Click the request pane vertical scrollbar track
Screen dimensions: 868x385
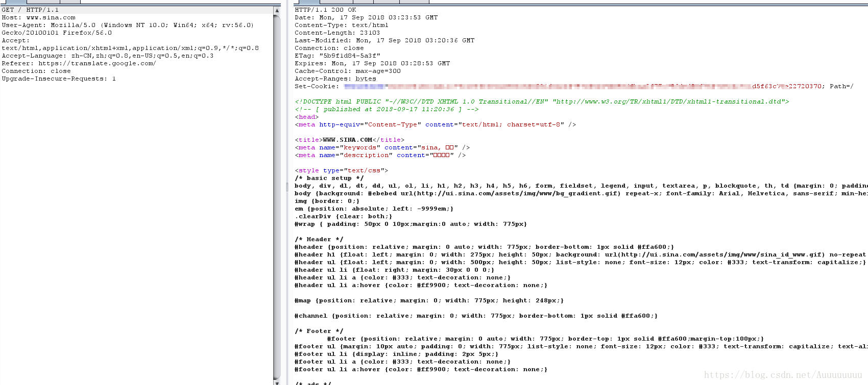coord(277,196)
